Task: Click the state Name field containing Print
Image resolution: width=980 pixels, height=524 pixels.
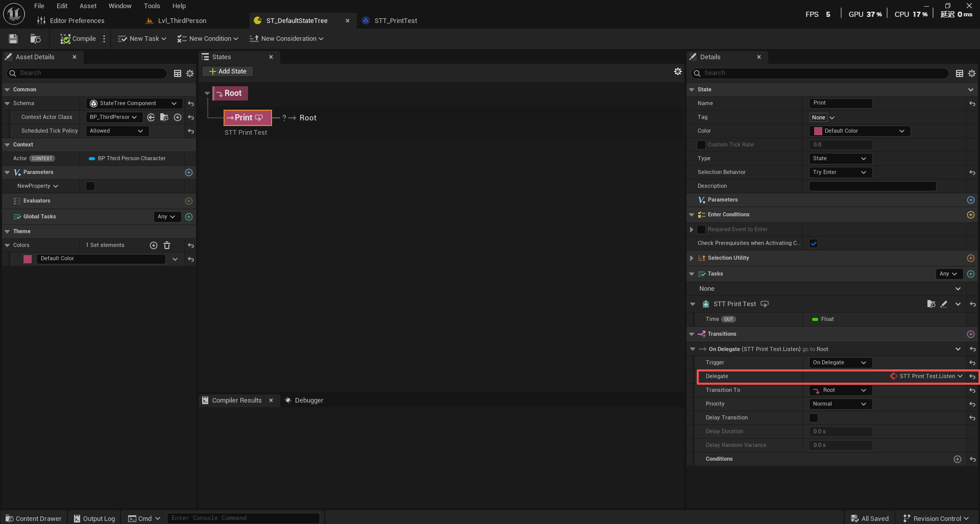Action: click(841, 104)
